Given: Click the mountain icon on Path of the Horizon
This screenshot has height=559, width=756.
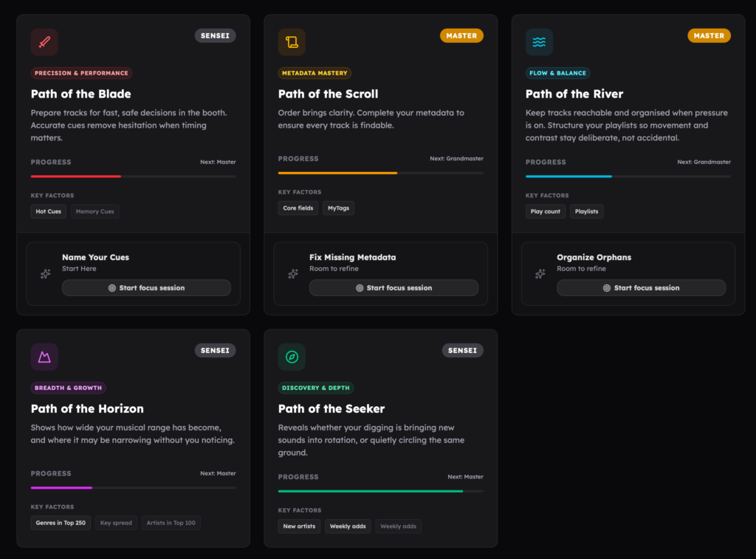Looking at the screenshot, I should [x=44, y=357].
